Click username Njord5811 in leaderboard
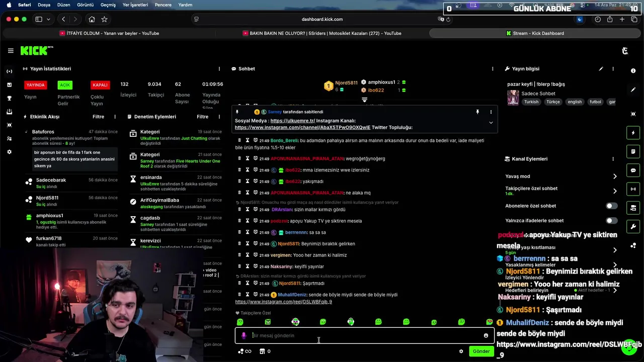 pyautogui.click(x=346, y=83)
